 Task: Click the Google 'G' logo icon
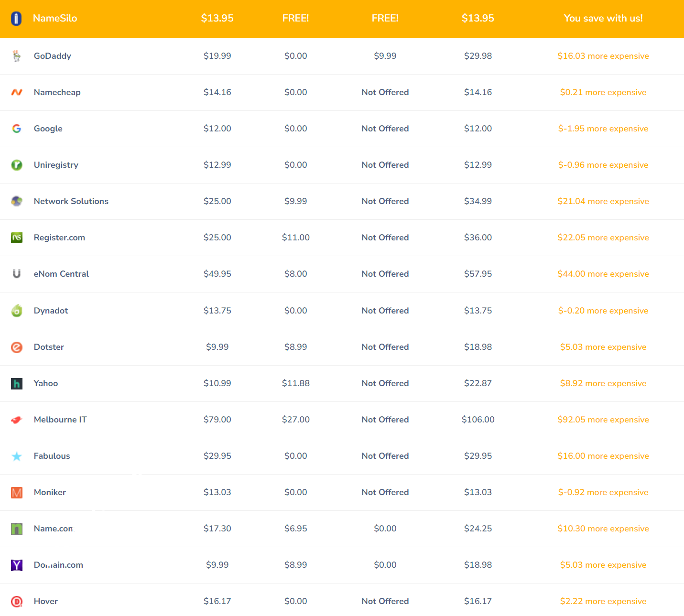click(17, 129)
